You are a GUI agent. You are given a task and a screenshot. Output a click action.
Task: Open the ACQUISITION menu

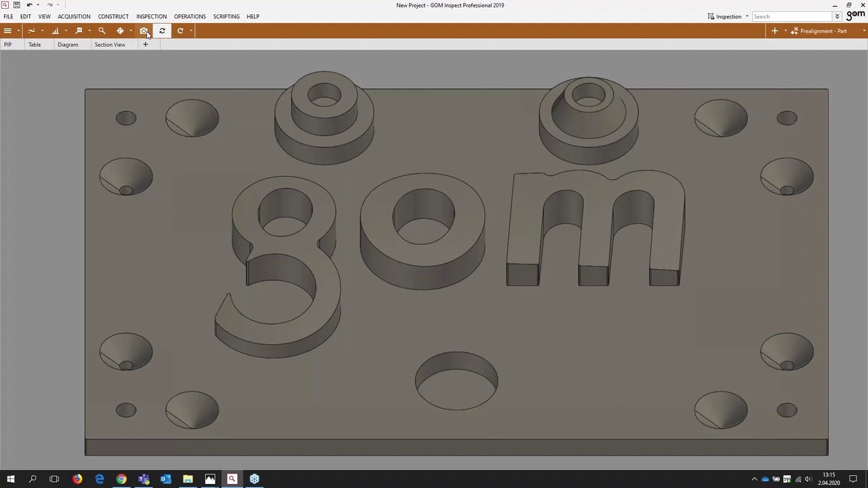click(74, 16)
